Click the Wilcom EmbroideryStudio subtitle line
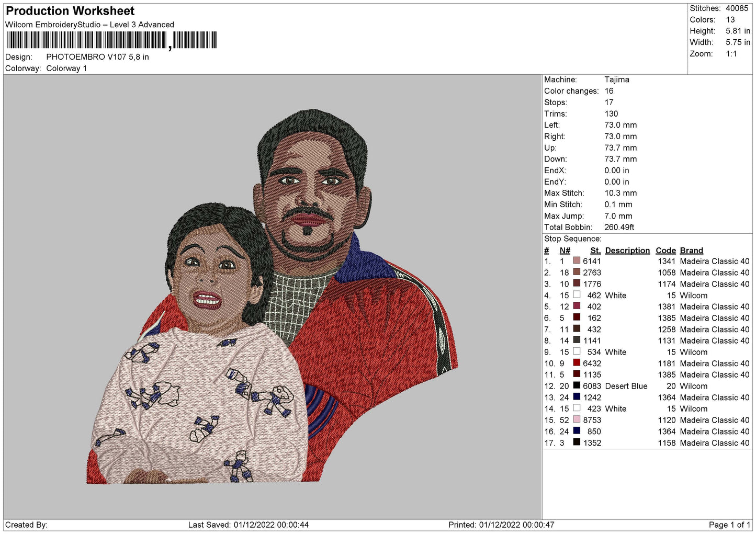The height and width of the screenshot is (534, 756). click(x=89, y=25)
